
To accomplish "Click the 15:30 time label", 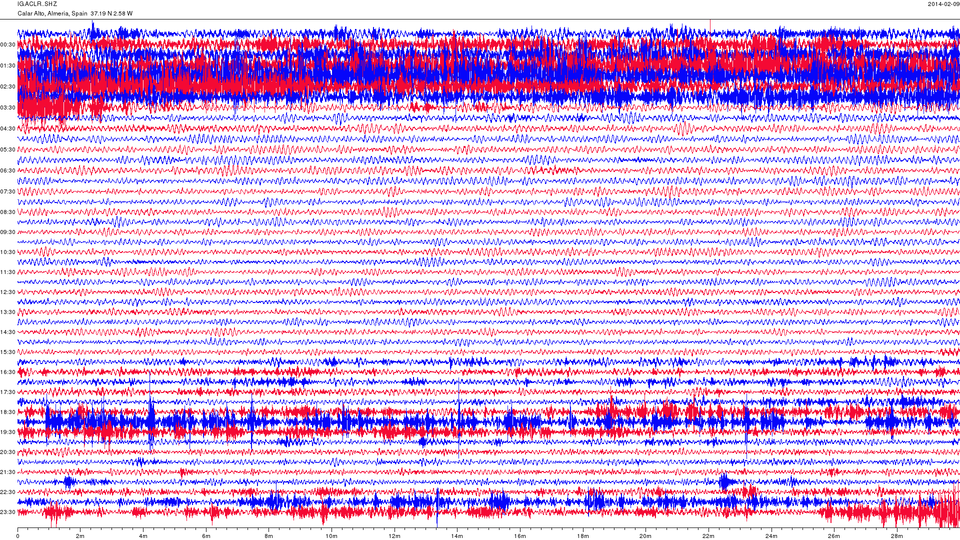I will pos(8,352).
